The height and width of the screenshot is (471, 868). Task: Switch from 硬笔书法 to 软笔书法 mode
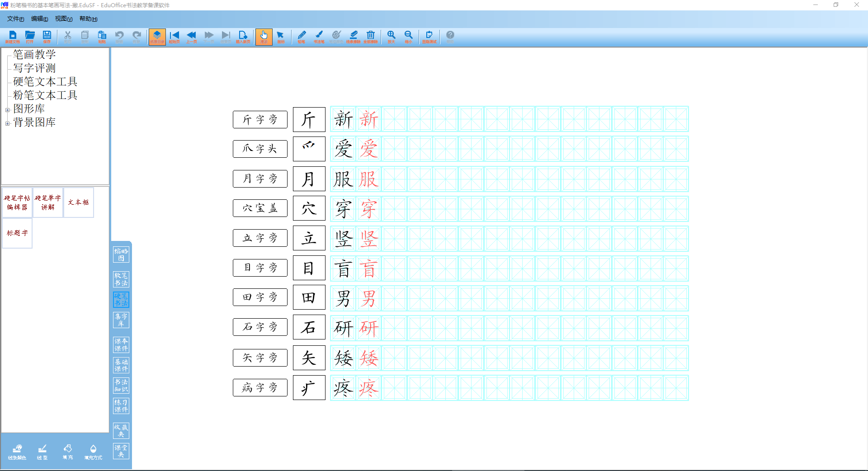click(121, 279)
